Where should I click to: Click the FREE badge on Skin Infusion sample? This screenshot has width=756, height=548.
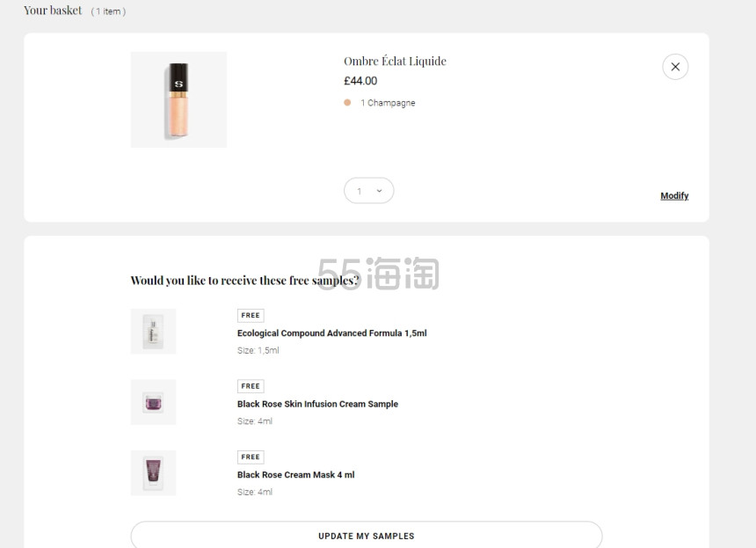(250, 385)
